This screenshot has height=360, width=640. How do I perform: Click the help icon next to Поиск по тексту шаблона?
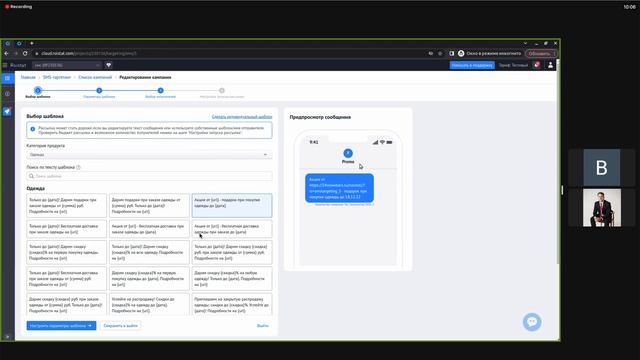(x=78, y=167)
